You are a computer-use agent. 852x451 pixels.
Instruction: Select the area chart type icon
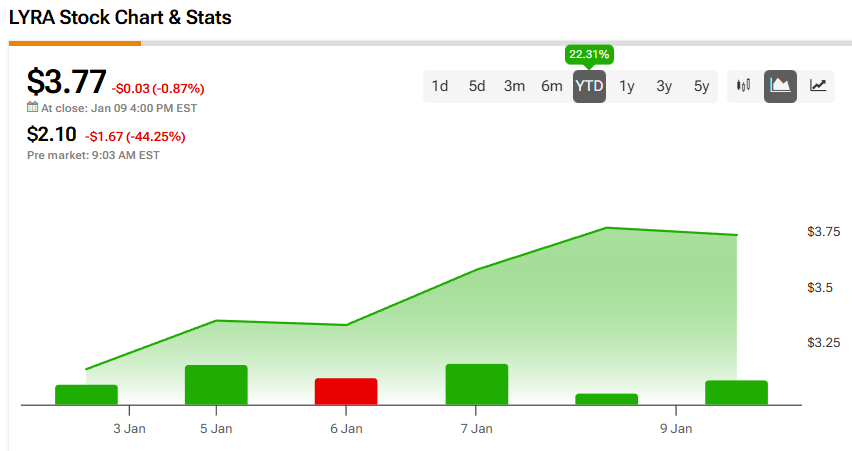click(x=780, y=86)
